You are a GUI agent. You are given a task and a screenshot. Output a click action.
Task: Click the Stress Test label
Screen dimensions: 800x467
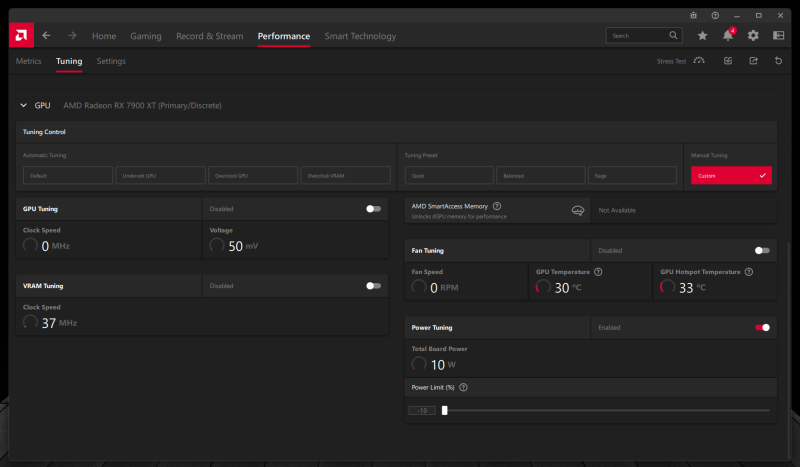pos(671,61)
